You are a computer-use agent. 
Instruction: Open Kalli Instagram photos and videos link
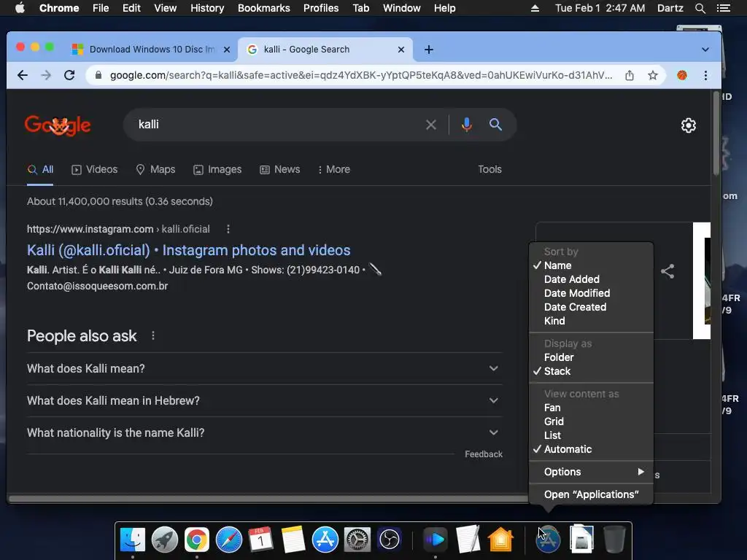point(189,250)
